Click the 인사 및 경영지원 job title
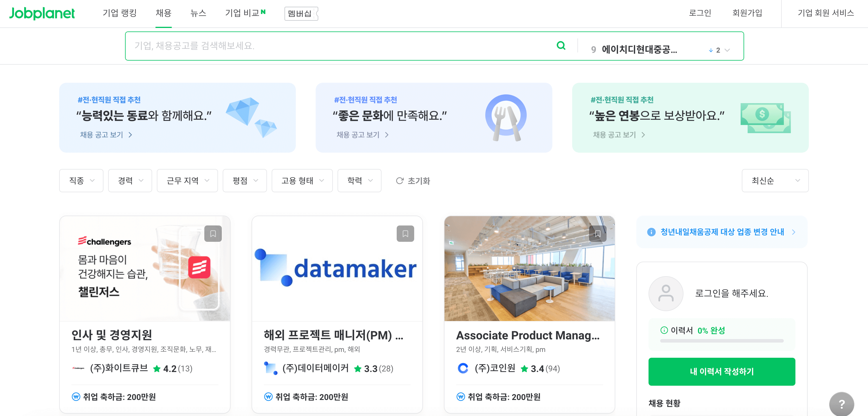The width and height of the screenshot is (868, 416). (x=112, y=335)
